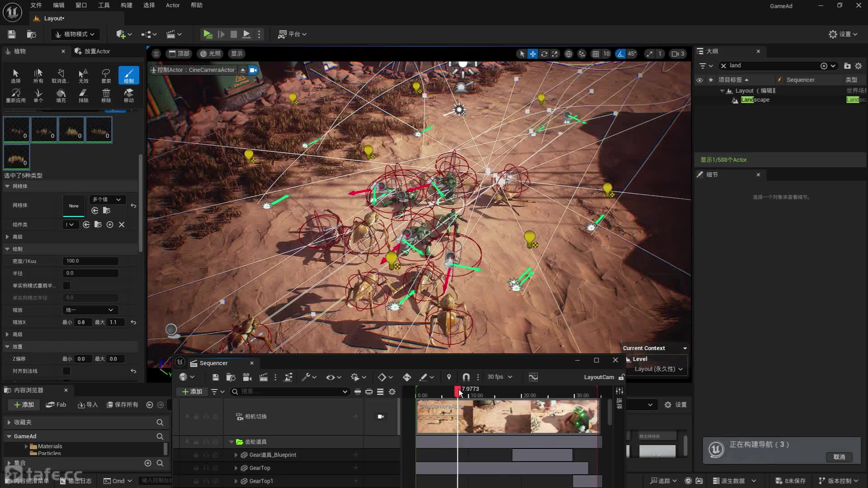
Task: Toggle the translate gizmo in viewport toolbar
Action: (x=533, y=54)
